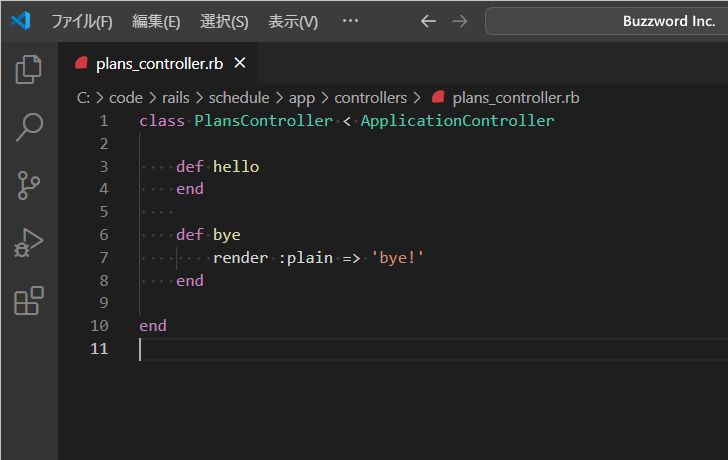Screen dimensions: 728x460
Task: Open the Run and Debug view
Action: (29, 243)
